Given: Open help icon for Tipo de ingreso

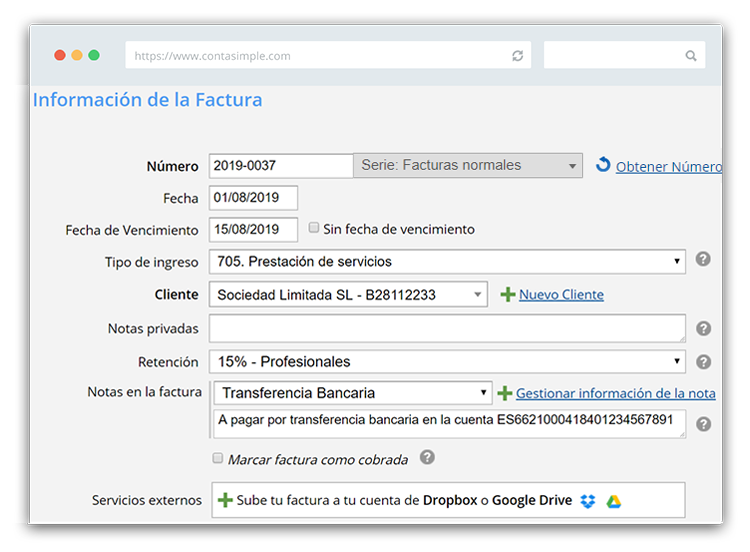Looking at the screenshot, I should tap(703, 259).
